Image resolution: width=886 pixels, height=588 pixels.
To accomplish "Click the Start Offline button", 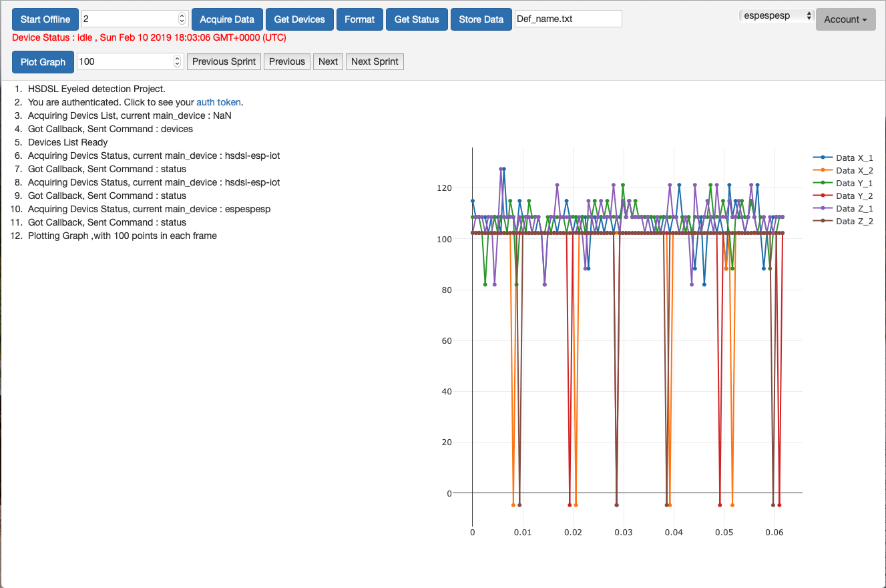I will (45, 19).
